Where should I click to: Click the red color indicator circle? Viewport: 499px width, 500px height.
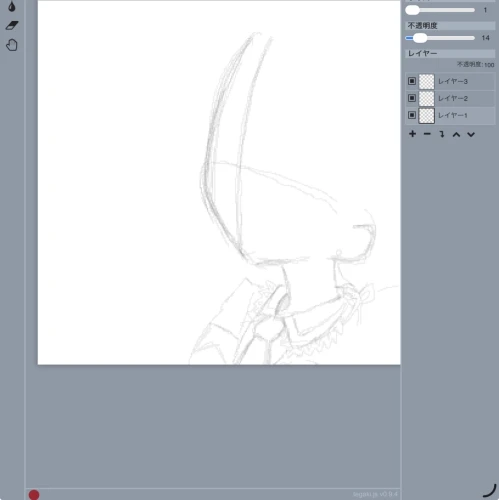34,495
